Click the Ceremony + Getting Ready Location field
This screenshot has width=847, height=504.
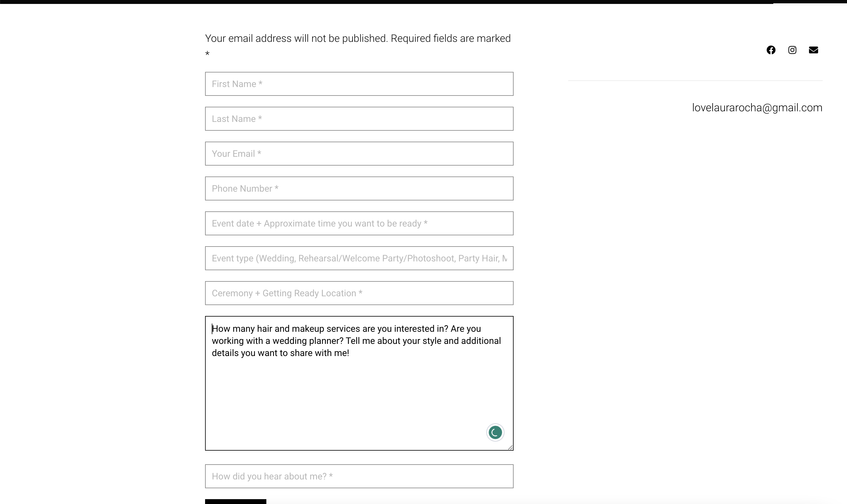point(359,293)
